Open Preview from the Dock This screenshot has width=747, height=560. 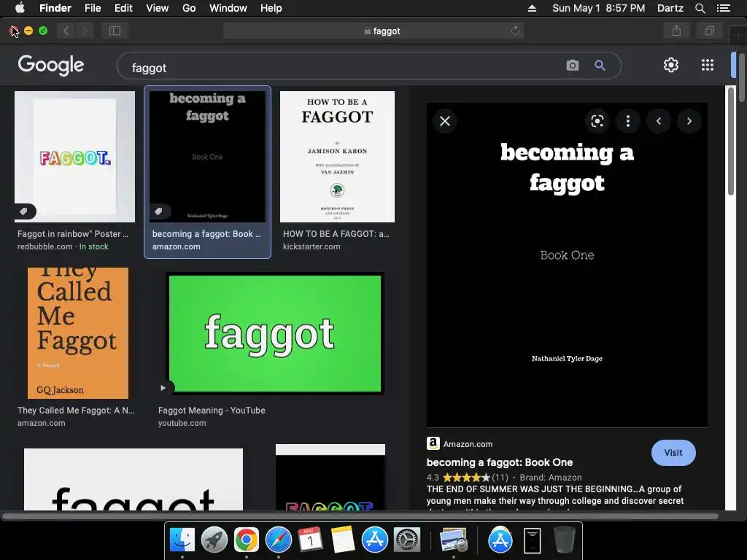pos(454,540)
